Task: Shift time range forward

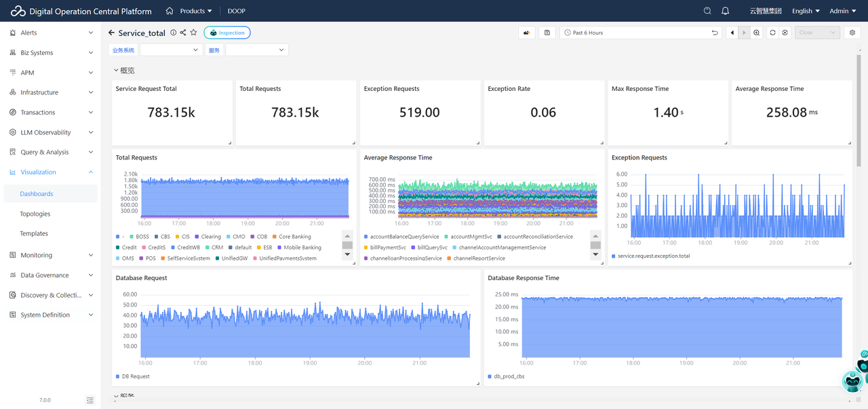Action: click(745, 33)
